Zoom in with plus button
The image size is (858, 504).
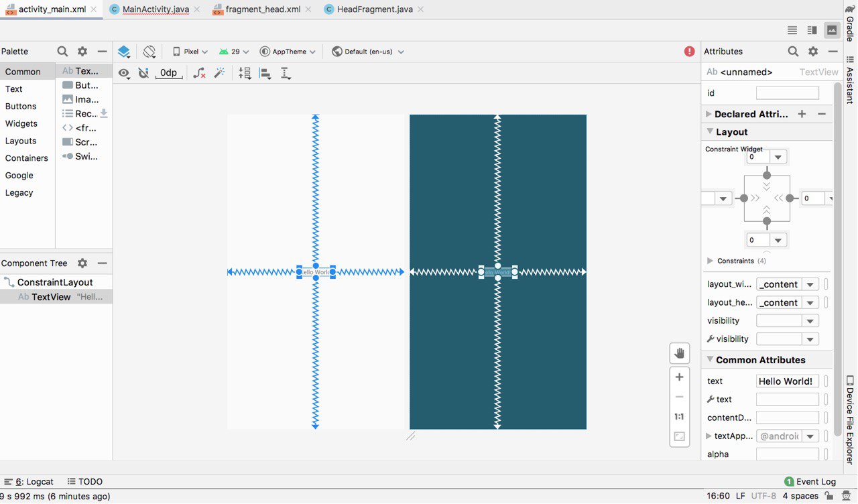click(679, 377)
